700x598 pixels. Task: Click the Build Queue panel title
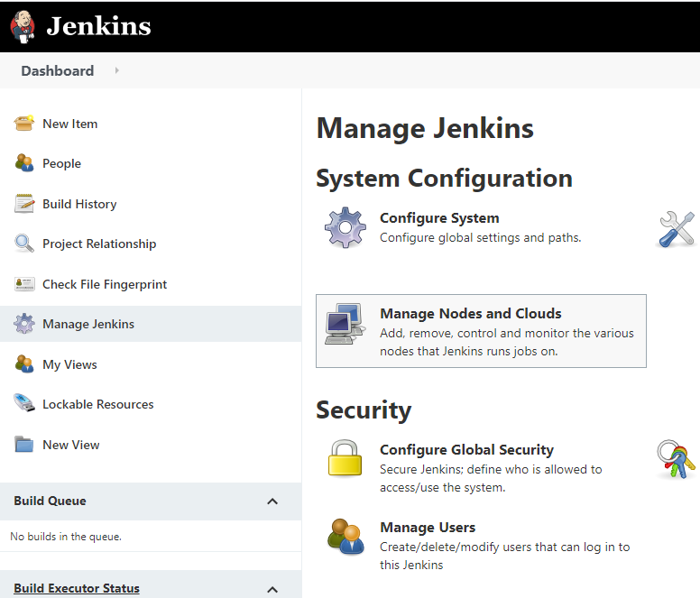tap(50, 501)
